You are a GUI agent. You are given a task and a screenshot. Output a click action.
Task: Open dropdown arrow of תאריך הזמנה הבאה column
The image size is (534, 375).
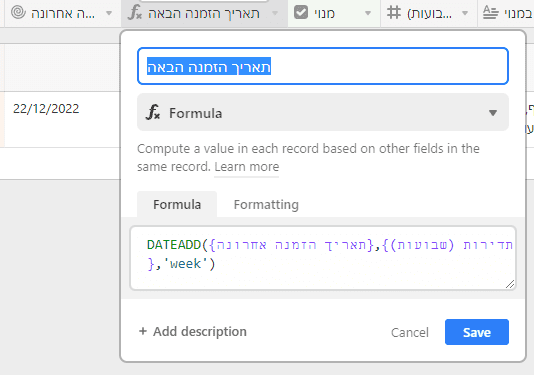point(275,13)
